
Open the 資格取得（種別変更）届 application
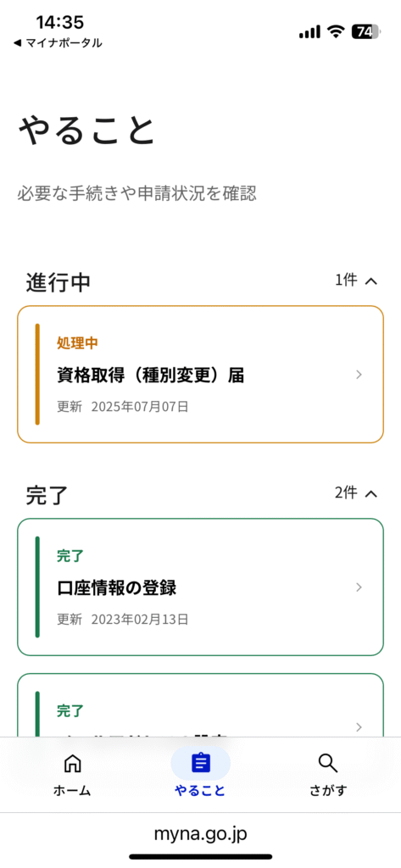[200, 374]
